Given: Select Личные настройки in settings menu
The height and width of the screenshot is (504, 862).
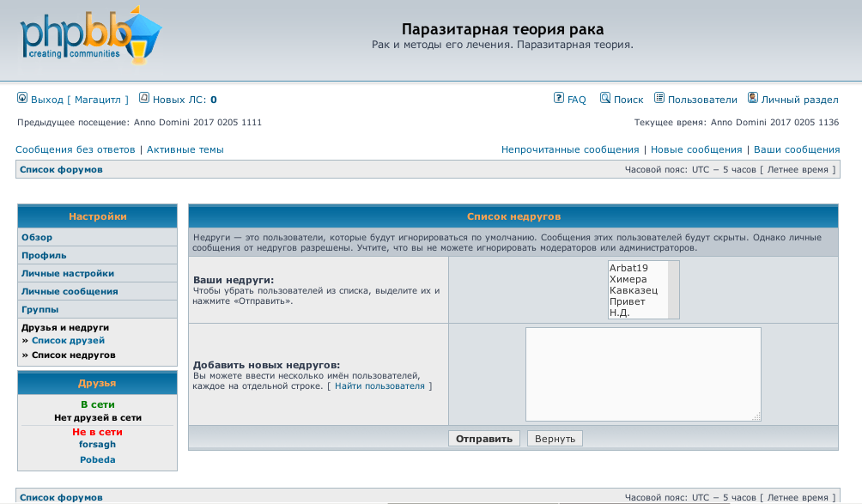Looking at the screenshot, I should 68,274.
